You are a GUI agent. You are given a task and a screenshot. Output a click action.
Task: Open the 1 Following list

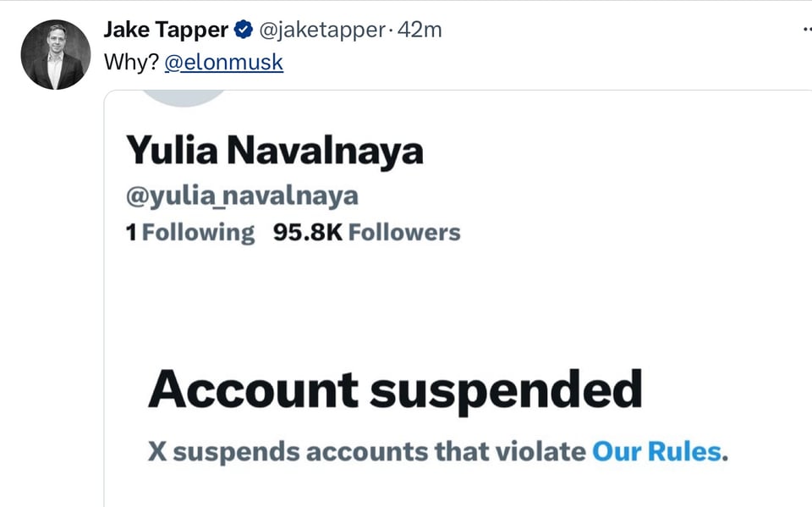pos(190,233)
